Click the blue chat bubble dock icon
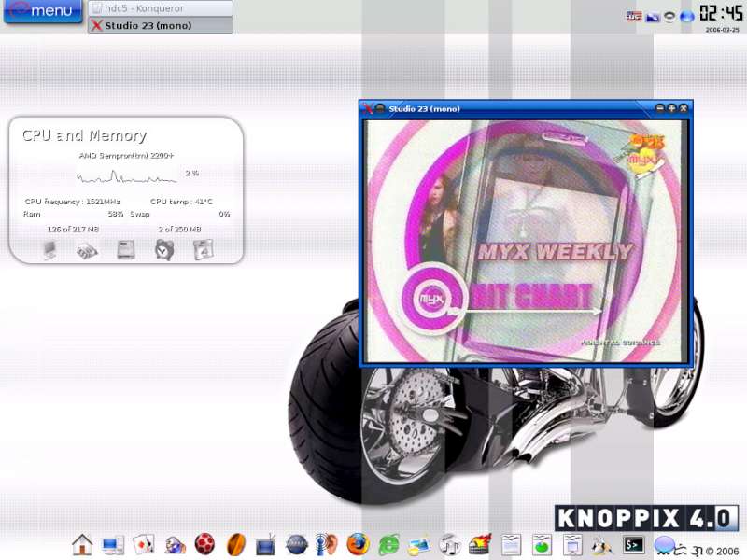The height and width of the screenshot is (560, 747). click(665, 545)
